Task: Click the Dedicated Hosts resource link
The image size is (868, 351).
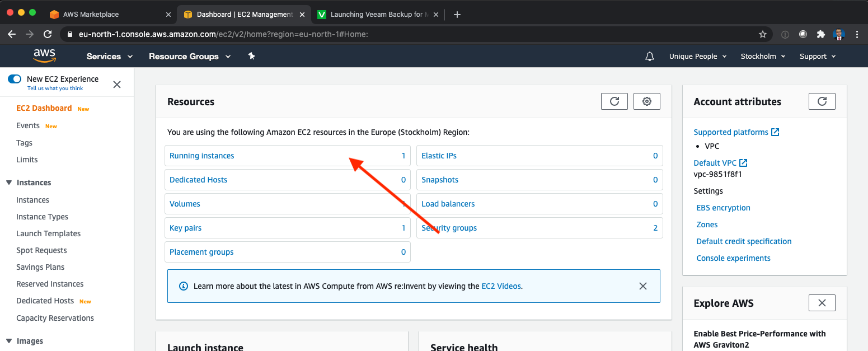Action: click(199, 180)
